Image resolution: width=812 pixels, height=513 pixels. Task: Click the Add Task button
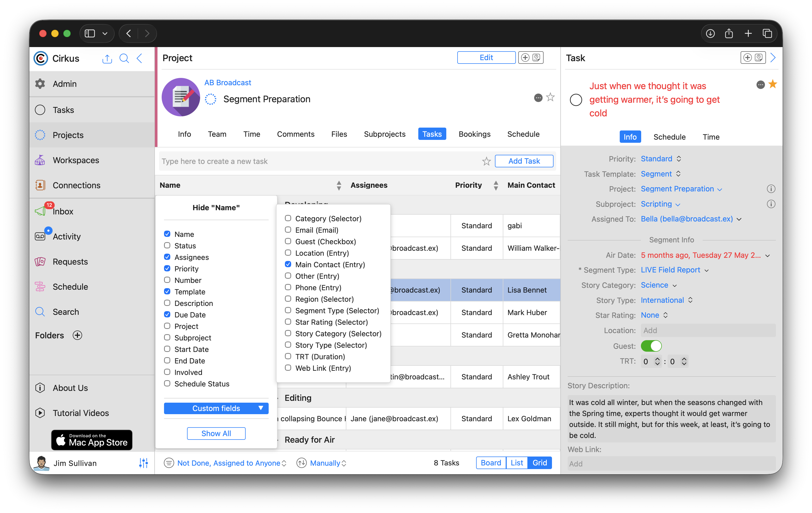[x=524, y=161]
